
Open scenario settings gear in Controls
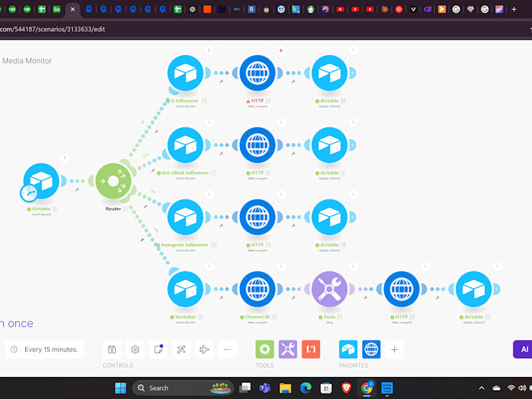tap(135, 350)
